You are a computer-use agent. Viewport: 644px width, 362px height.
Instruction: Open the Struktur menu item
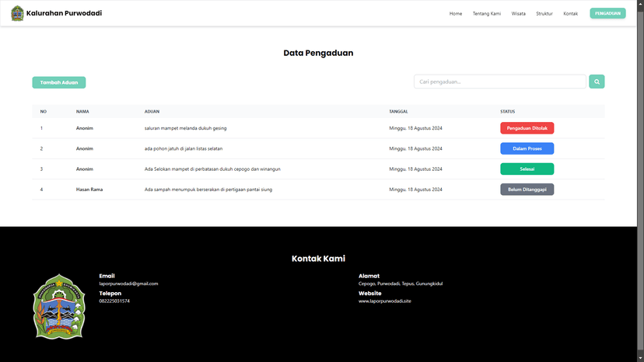544,13
